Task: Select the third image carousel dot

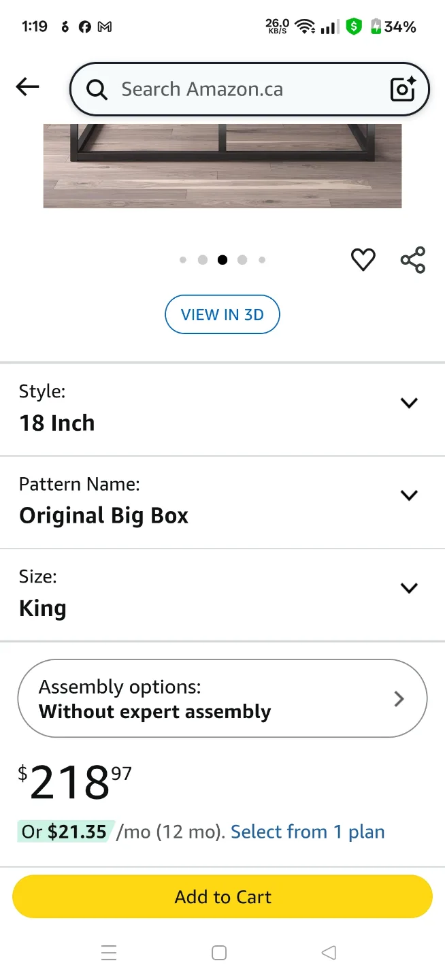Action: pyautogui.click(x=222, y=259)
